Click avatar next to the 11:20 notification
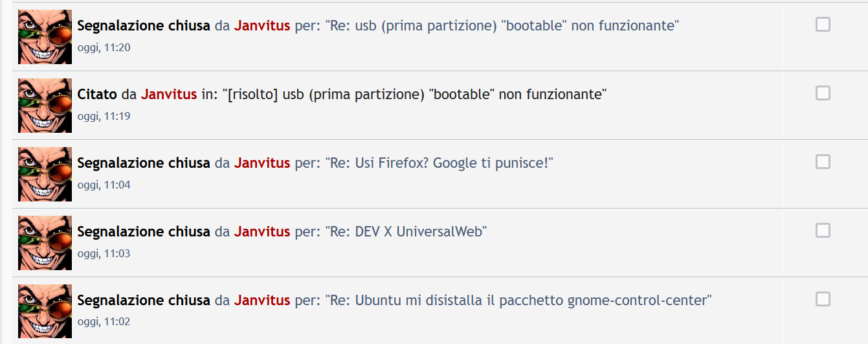Viewport: 868px width, 344px height. pyautogui.click(x=45, y=37)
